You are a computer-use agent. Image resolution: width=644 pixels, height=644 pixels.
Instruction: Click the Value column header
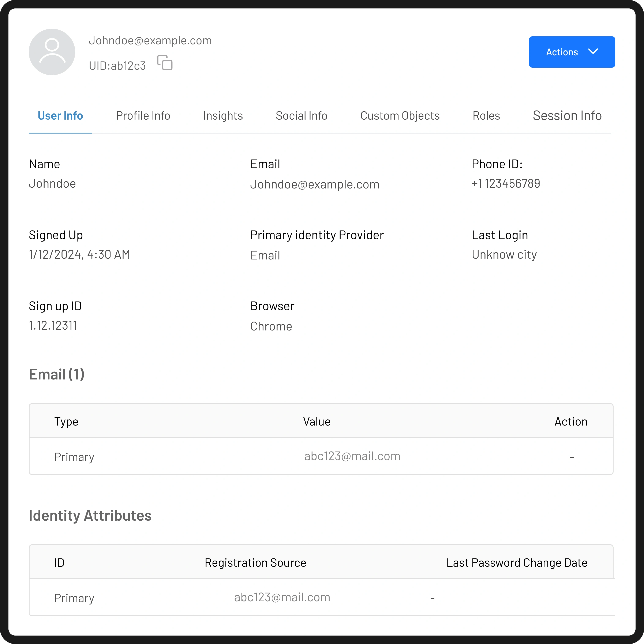(x=317, y=421)
